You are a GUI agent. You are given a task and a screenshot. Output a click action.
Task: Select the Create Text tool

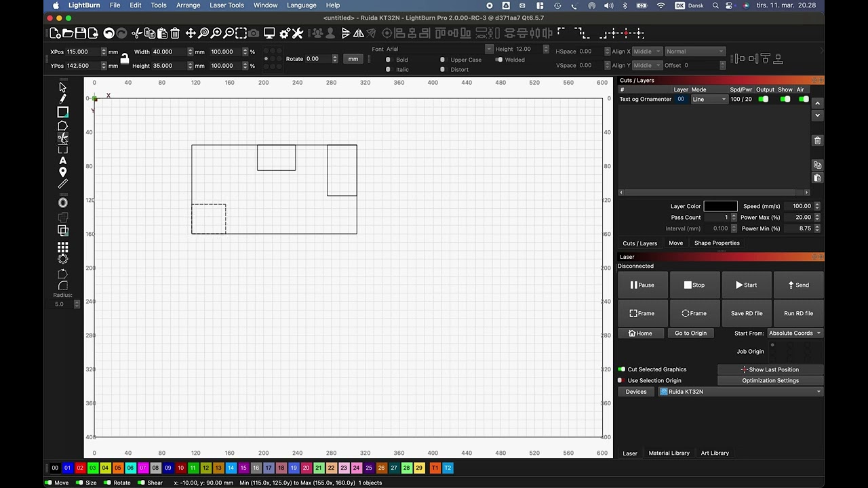pyautogui.click(x=62, y=161)
